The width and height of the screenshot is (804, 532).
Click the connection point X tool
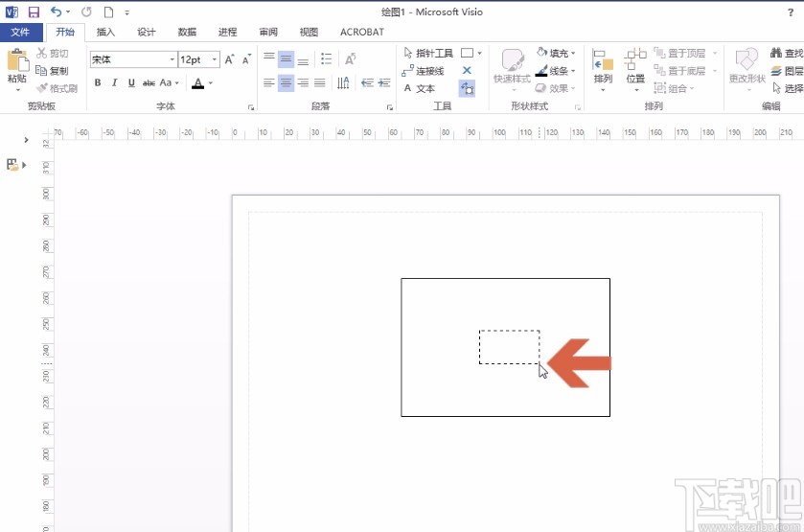pos(467,70)
